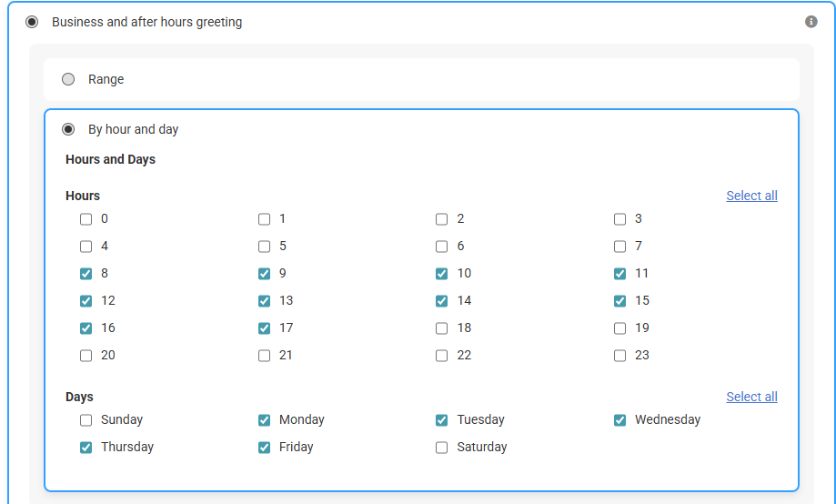Check the Sunday checkbox
This screenshot has width=836, height=504.
(86, 420)
